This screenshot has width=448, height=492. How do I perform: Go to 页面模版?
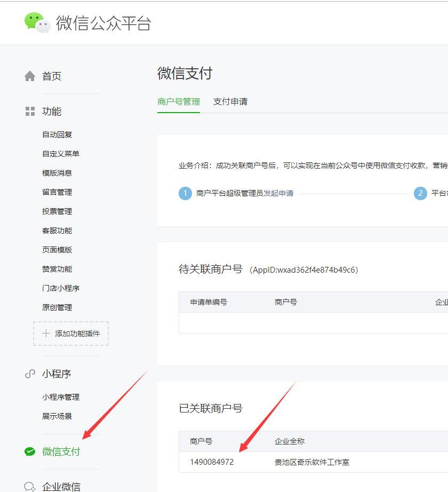(x=57, y=250)
